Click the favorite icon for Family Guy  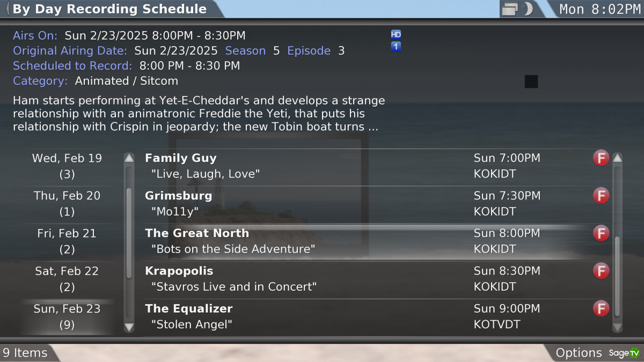(x=601, y=158)
